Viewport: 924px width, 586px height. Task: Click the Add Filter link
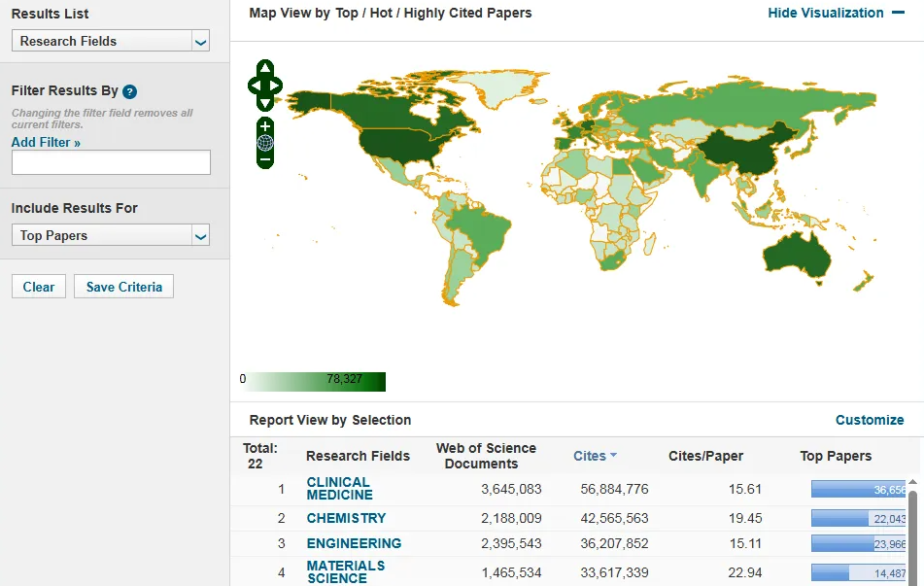pos(46,142)
